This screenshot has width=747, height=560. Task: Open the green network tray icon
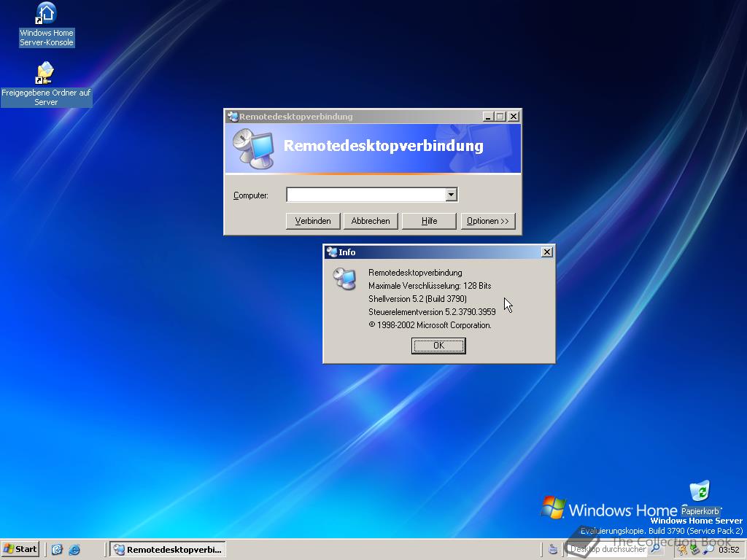(695, 550)
